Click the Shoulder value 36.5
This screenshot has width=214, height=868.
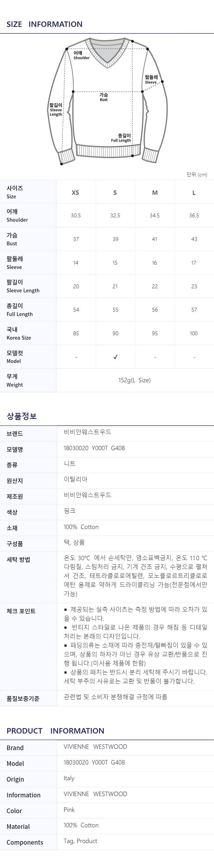click(x=194, y=215)
